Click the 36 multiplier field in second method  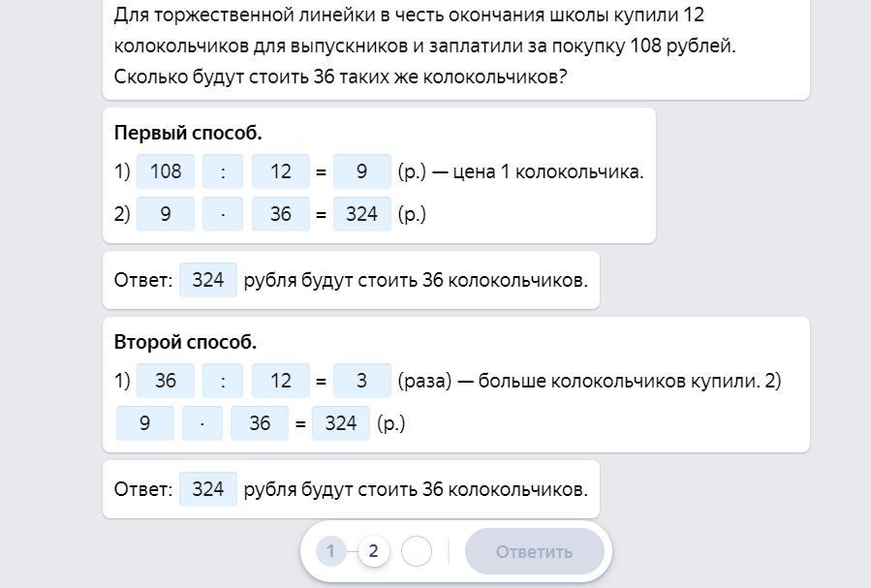260,423
